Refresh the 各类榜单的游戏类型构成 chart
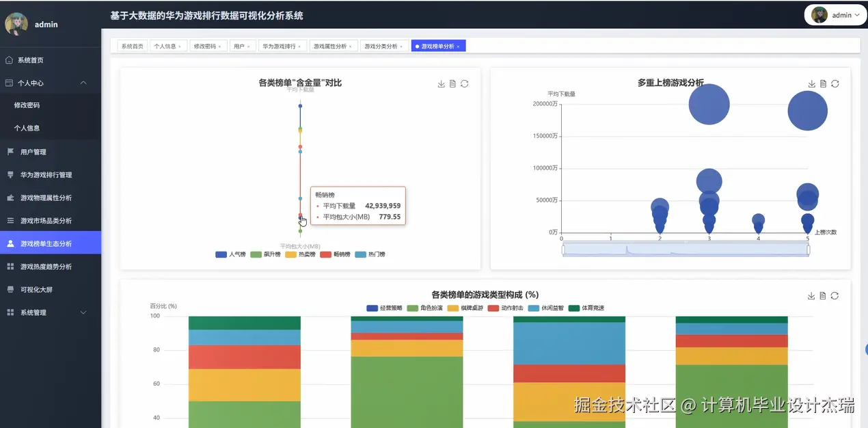The width and height of the screenshot is (868, 428). [x=835, y=296]
